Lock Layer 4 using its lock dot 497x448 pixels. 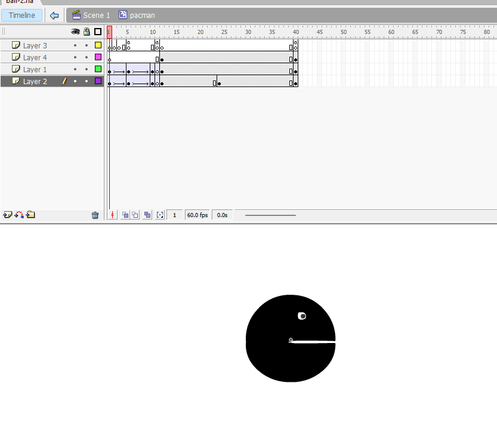87,57
